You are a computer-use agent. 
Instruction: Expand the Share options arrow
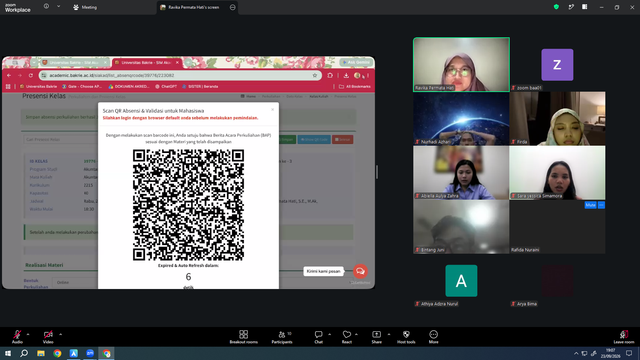pyautogui.click(x=389, y=334)
